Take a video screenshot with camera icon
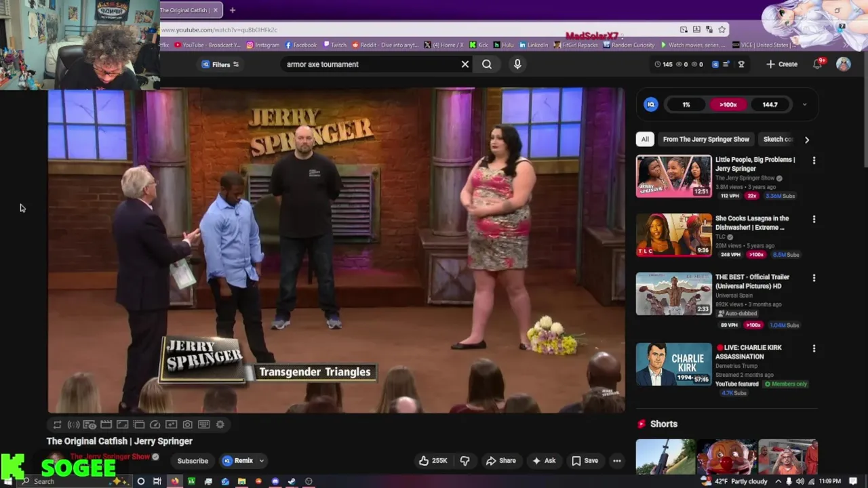Image resolution: width=868 pixels, height=488 pixels. pyautogui.click(x=187, y=424)
